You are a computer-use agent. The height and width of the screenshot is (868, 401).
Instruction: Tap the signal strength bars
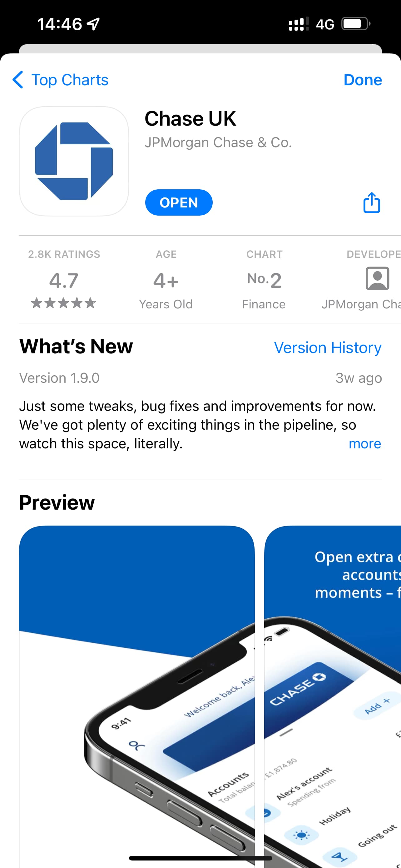coord(299,24)
